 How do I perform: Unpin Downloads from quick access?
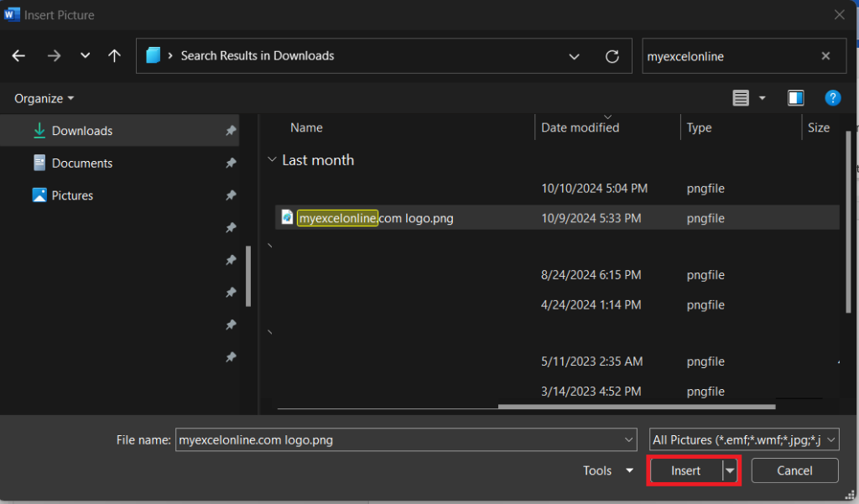[x=231, y=130]
